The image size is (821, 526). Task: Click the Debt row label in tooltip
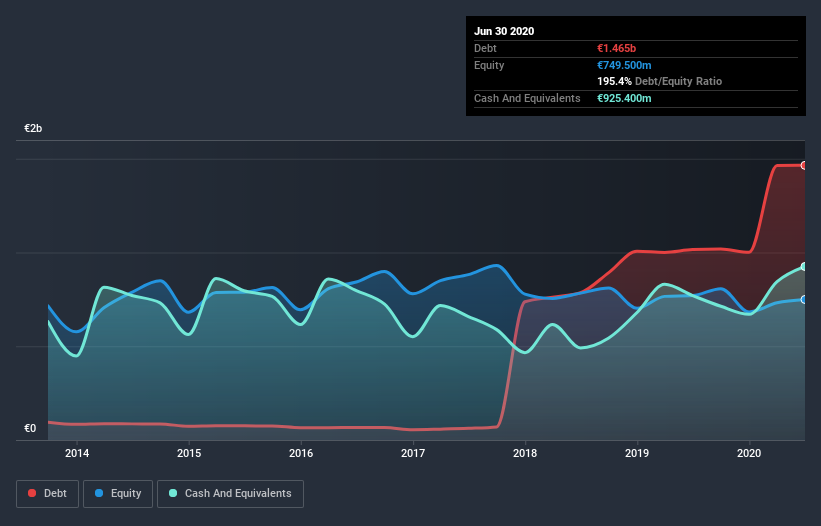click(x=485, y=48)
